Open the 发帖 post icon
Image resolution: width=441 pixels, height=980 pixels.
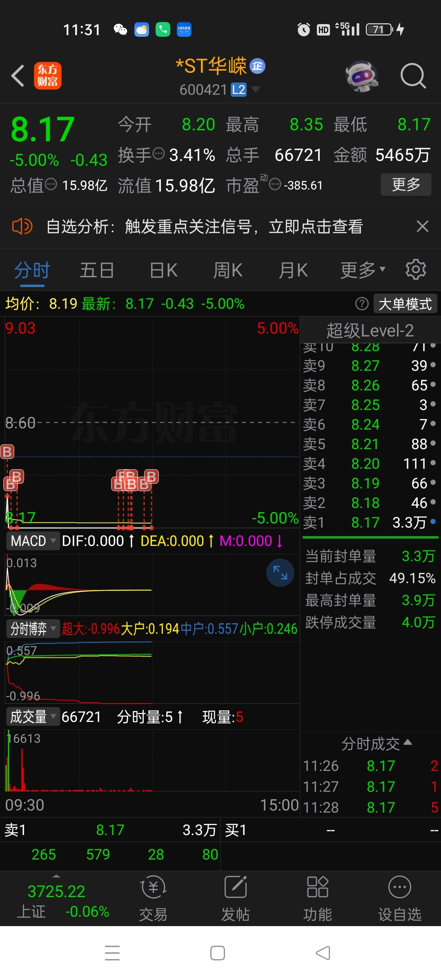236,898
